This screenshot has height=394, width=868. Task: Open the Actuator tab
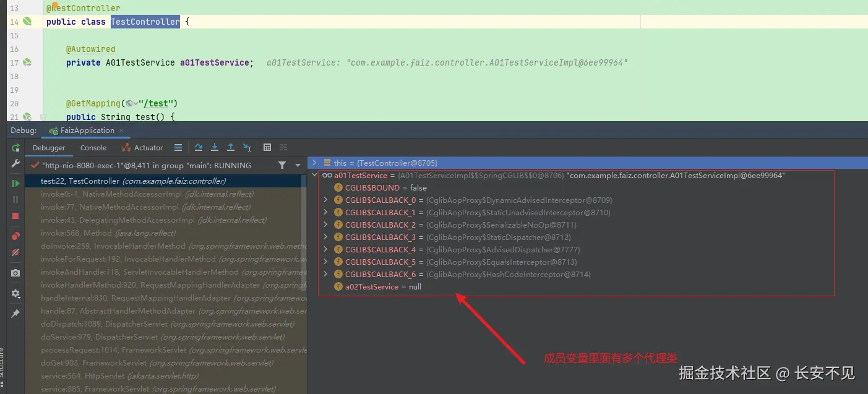click(142, 148)
